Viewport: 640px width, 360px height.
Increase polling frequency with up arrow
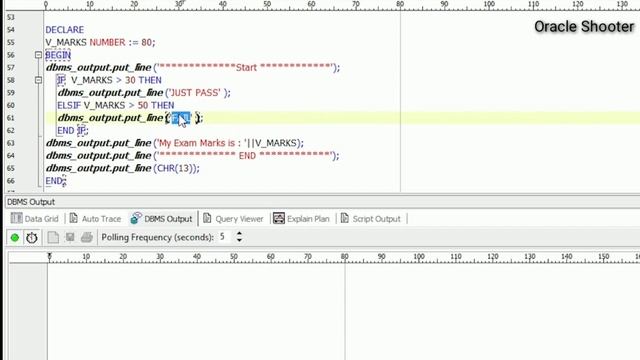tap(239, 234)
